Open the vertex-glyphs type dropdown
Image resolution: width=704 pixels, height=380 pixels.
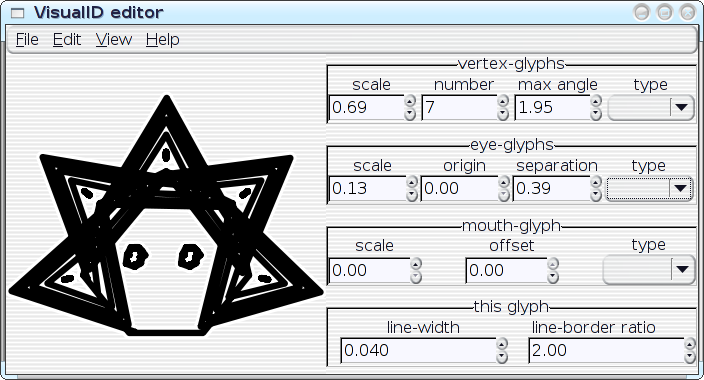651,108
